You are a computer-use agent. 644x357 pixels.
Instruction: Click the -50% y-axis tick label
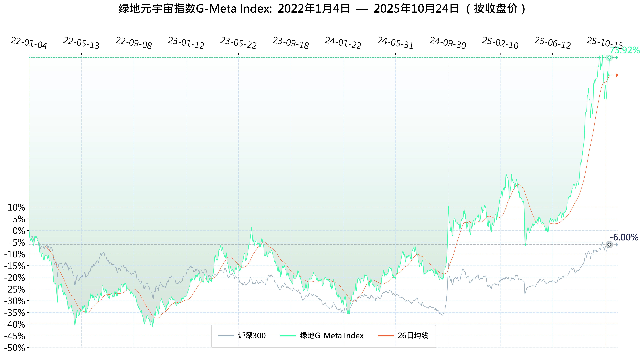pos(15,348)
